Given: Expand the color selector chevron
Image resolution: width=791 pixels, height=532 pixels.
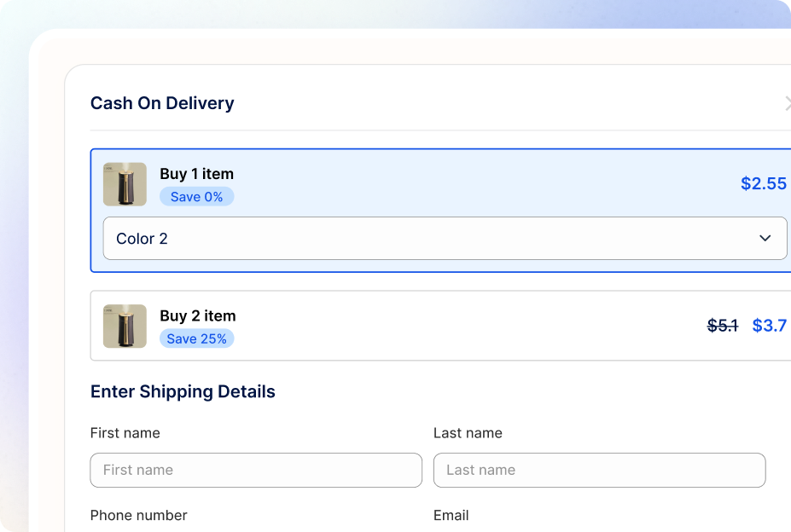Looking at the screenshot, I should (x=764, y=238).
